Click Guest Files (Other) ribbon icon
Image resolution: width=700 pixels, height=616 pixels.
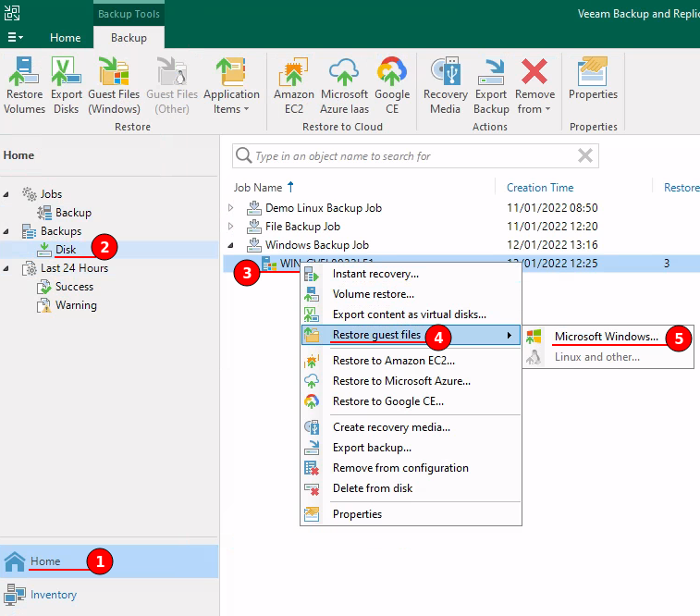click(172, 85)
